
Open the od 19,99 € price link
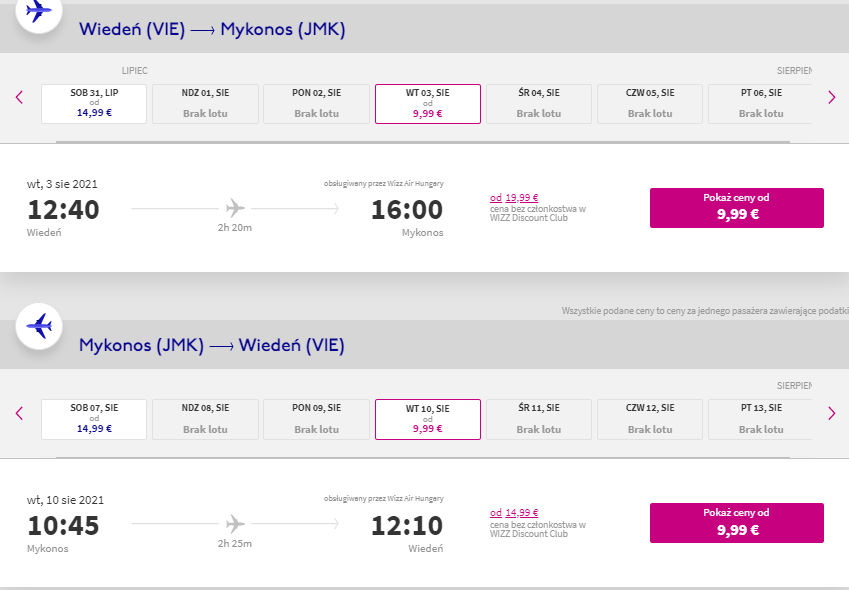click(x=514, y=198)
